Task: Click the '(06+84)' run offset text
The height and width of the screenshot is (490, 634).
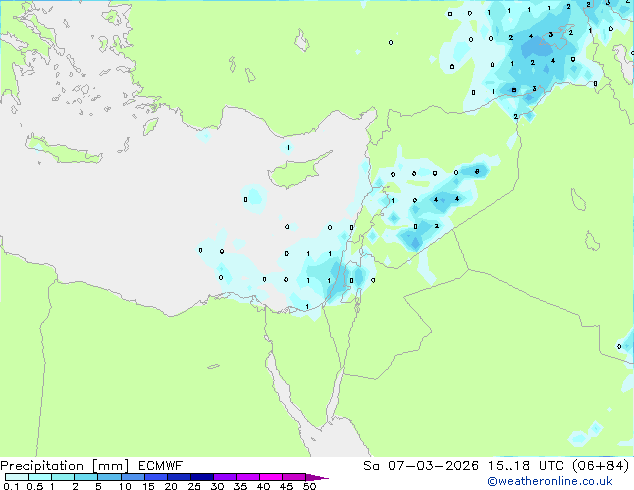Action: tap(600, 466)
